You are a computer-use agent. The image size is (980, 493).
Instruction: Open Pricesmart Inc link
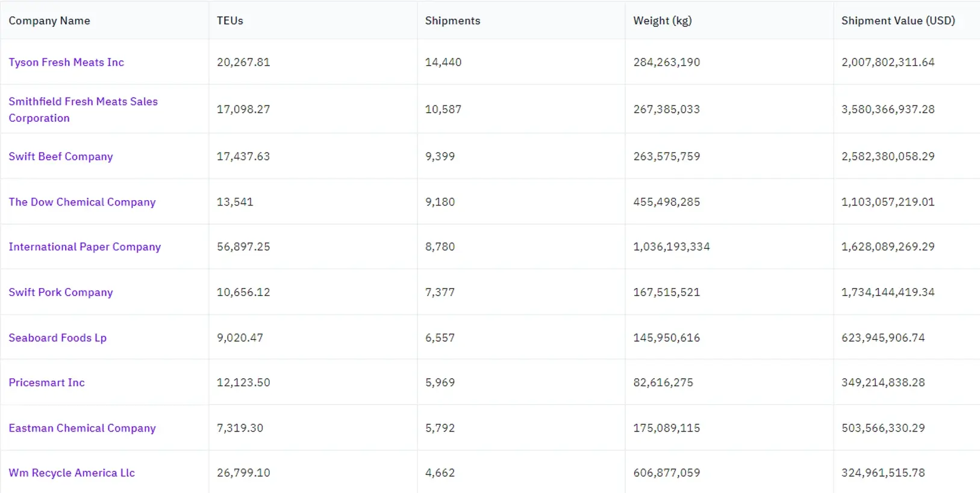click(47, 383)
